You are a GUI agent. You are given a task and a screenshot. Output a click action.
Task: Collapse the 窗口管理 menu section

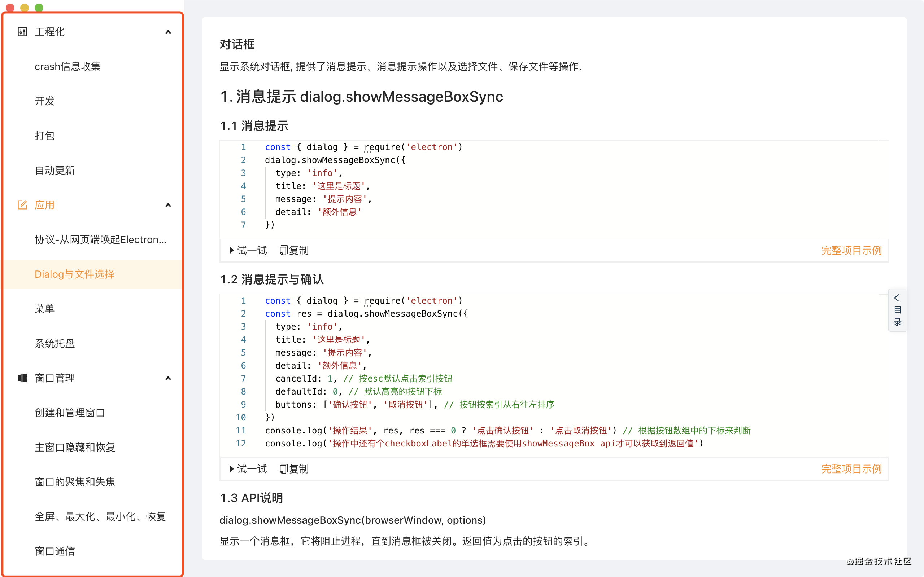click(x=168, y=378)
